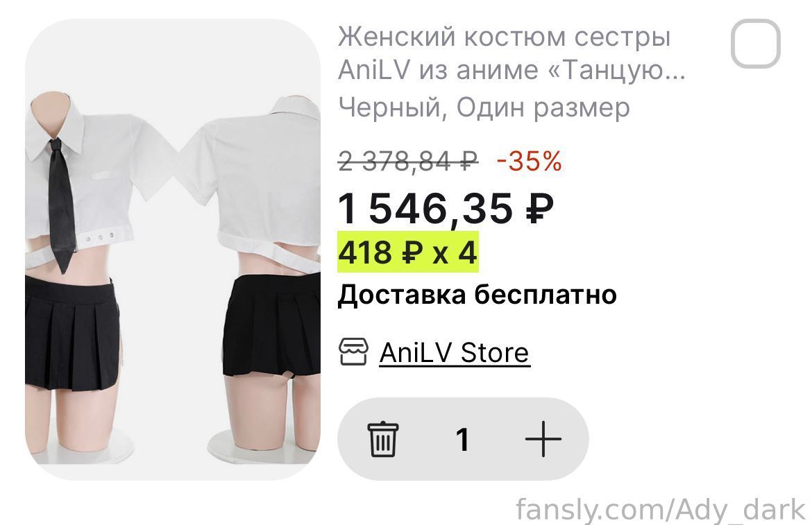This screenshot has height=525, width=812.
Task: Remove item with the trash icon
Action: (x=382, y=439)
